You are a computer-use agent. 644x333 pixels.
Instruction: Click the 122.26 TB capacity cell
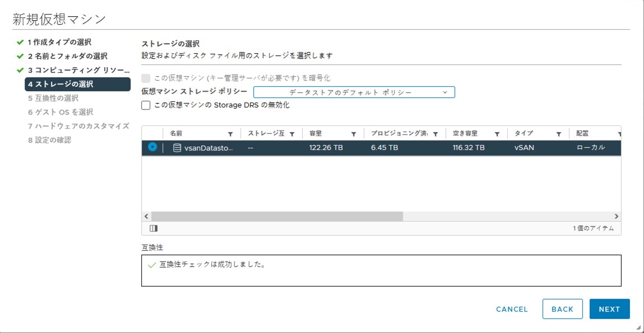point(326,148)
